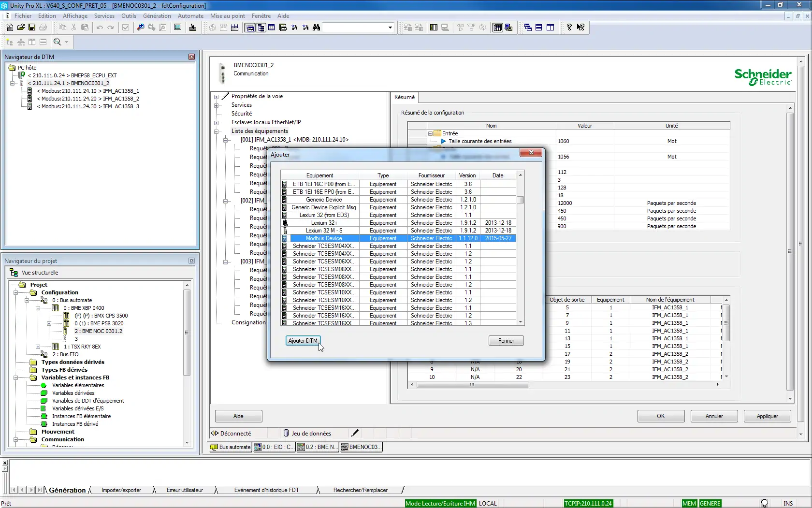
Task: Open the Fichier menu
Action: pos(23,16)
